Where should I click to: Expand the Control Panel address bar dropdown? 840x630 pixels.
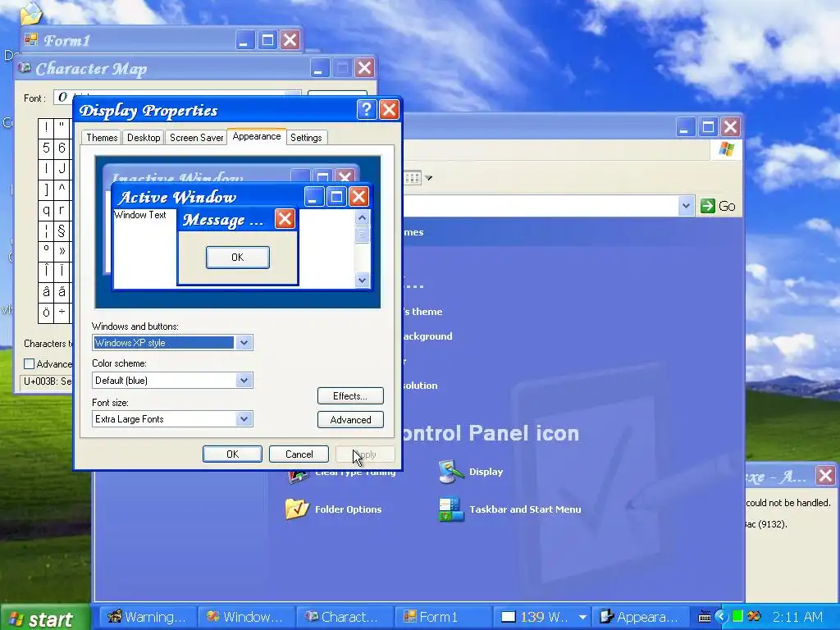687,206
